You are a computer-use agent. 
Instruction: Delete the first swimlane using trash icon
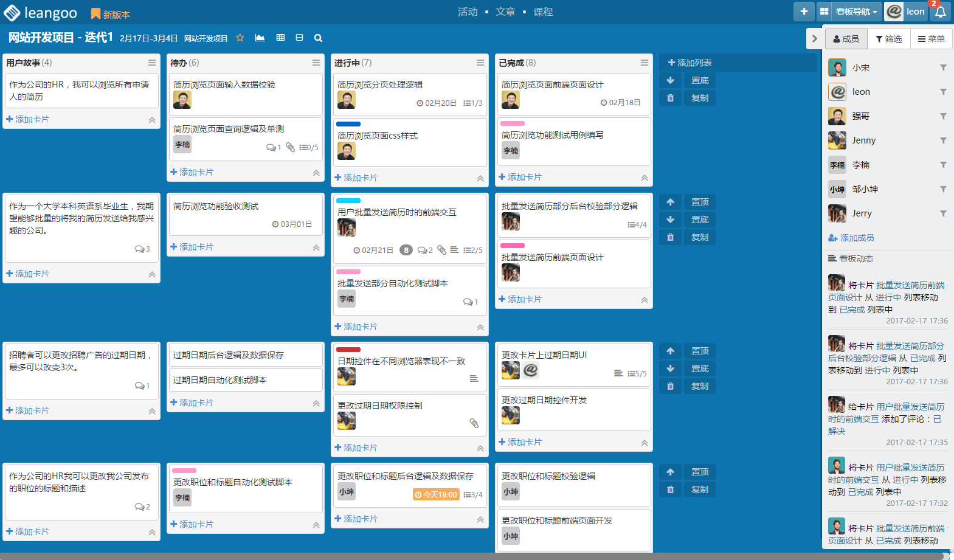670,98
